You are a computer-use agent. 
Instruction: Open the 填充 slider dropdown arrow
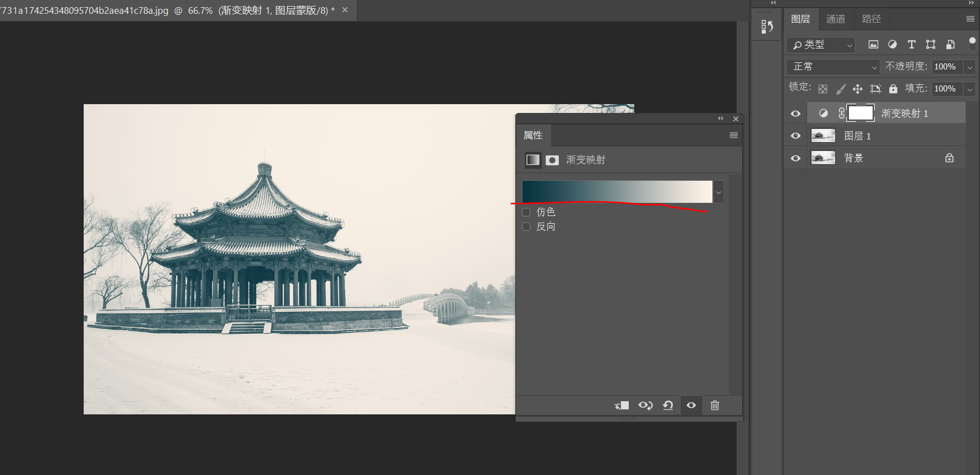click(x=970, y=89)
